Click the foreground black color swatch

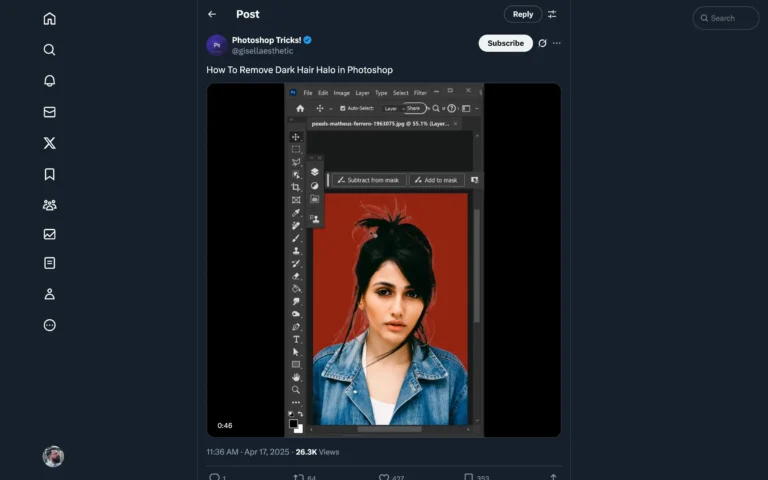pyautogui.click(x=293, y=424)
